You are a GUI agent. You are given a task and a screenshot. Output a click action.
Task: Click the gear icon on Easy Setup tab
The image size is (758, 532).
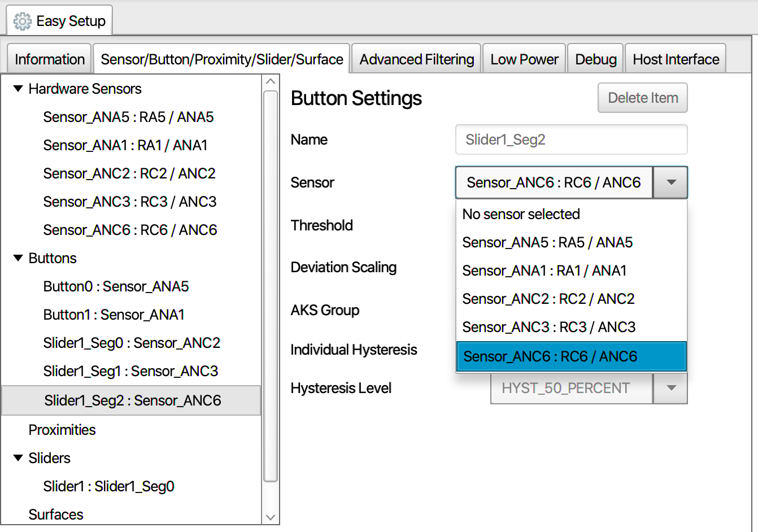[22, 20]
